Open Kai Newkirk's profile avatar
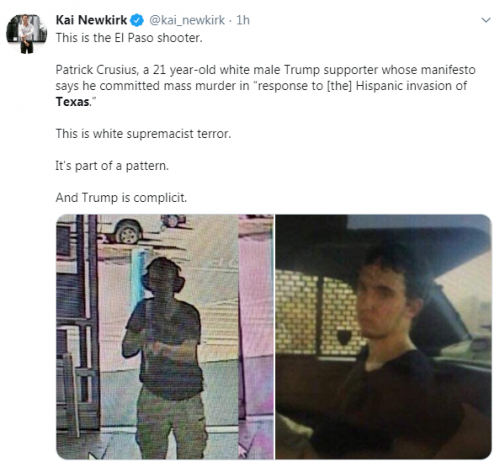The width and height of the screenshot is (500, 467). point(26,34)
